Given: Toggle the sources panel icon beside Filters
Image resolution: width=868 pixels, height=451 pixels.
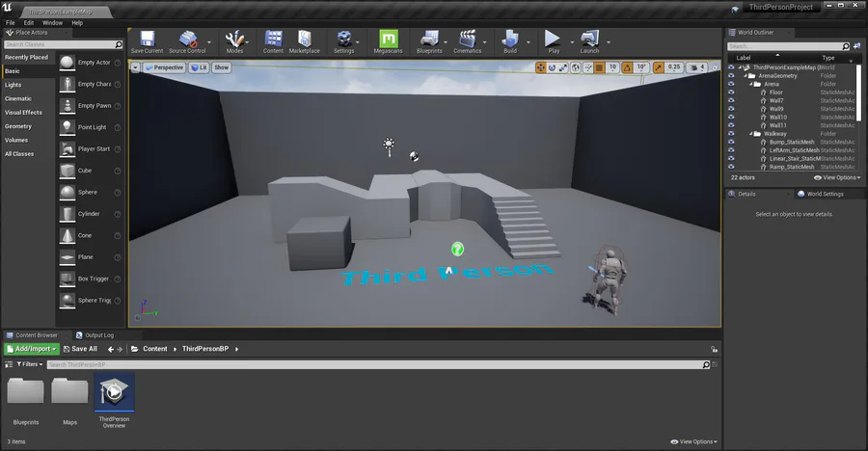Looking at the screenshot, I should point(9,364).
